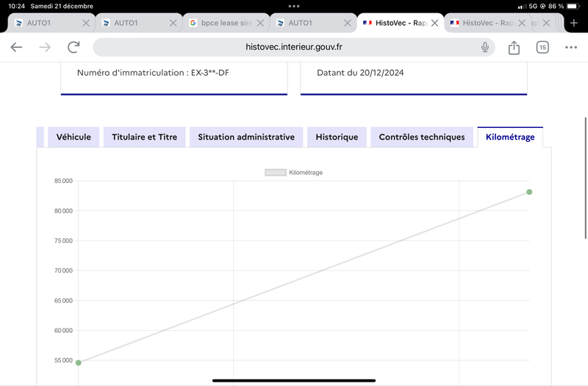This screenshot has height=386, width=588.
Task: Click the Datant du 20/12/2024 text
Action: point(360,73)
